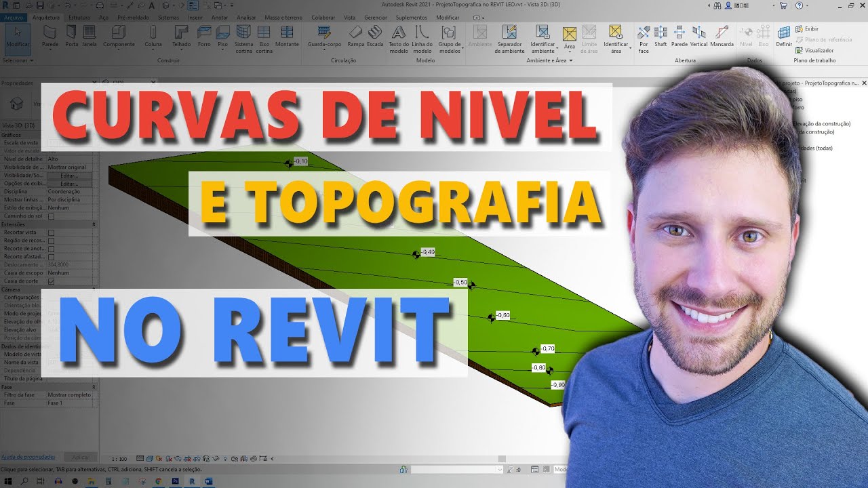Screen dimensions: 868x488
Task: Collapse the Fase properties section
Action: pyautogui.click(x=94, y=387)
